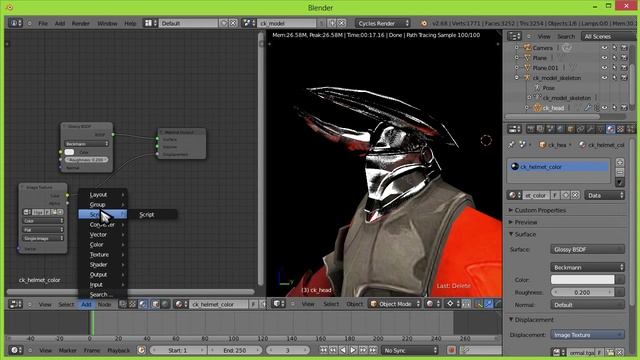Screen dimensions: 640x360
Task: Open the Glossy BSDF surface shader dropdown
Action: coord(587,249)
